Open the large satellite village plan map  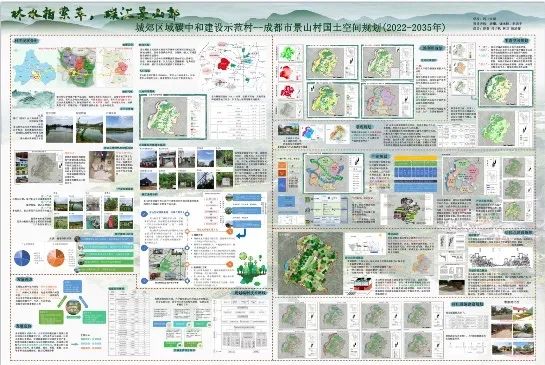click(x=310, y=263)
